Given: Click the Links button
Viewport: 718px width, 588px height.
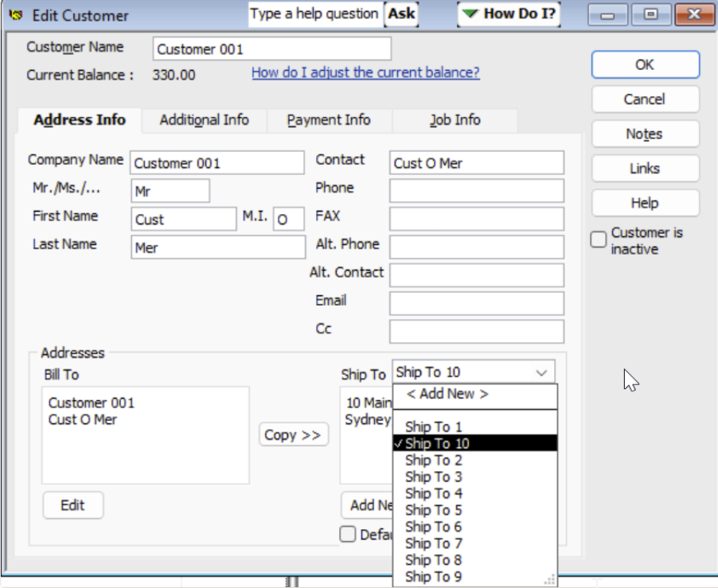Looking at the screenshot, I should 646,169.
